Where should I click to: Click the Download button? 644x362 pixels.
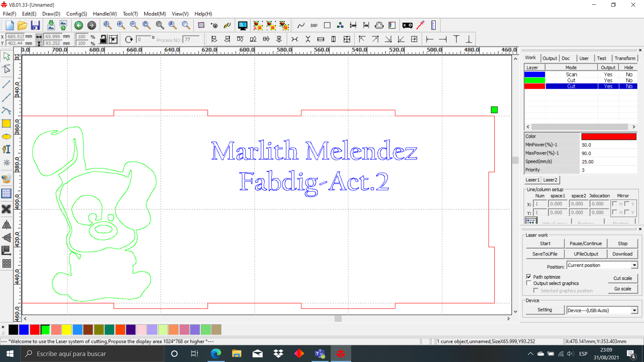pyautogui.click(x=622, y=254)
